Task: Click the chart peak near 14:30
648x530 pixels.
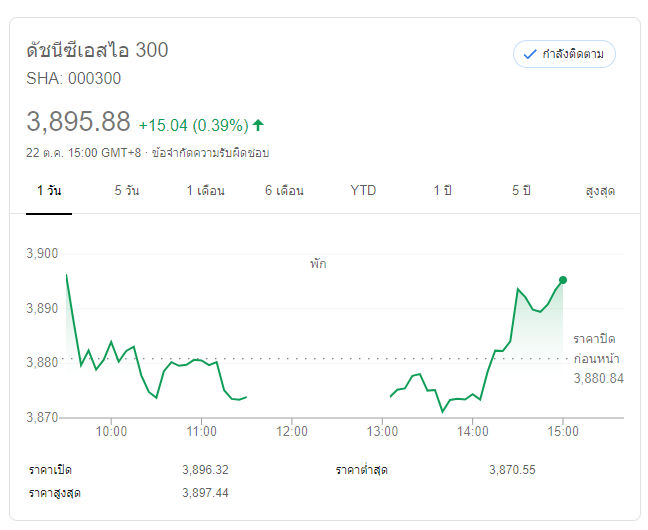Action: [x=518, y=290]
